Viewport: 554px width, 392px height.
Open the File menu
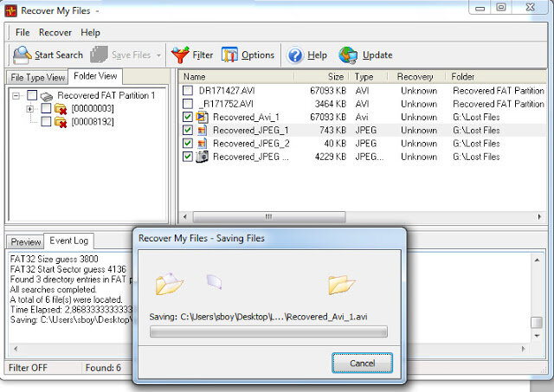pos(23,33)
